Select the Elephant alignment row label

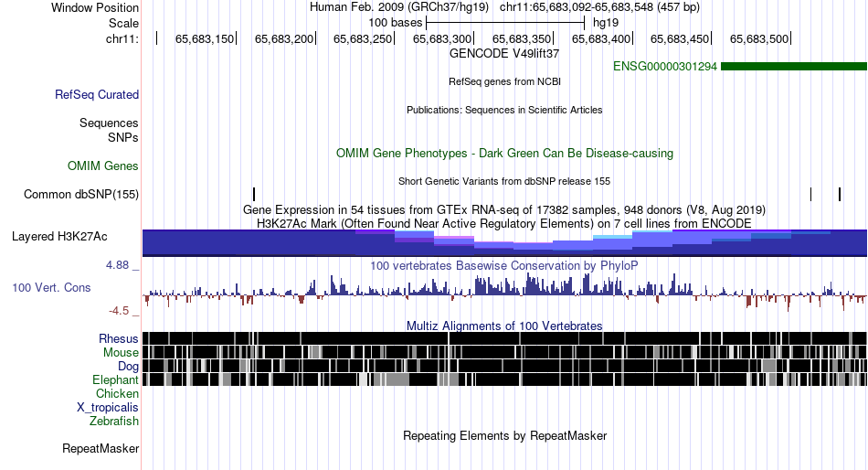(115, 380)
